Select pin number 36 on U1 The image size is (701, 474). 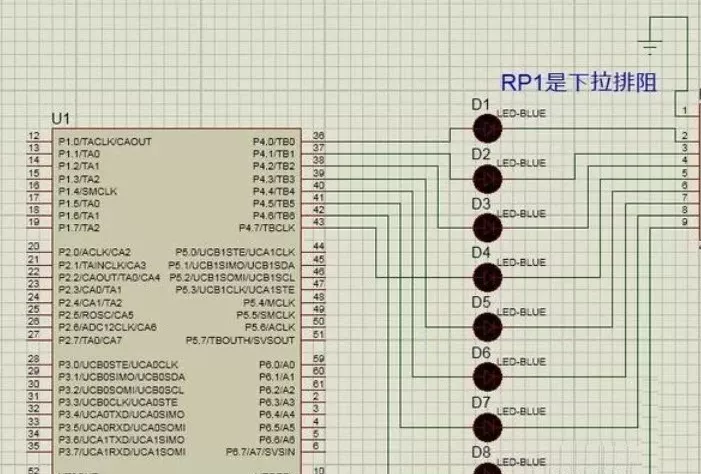coord(319,136)
